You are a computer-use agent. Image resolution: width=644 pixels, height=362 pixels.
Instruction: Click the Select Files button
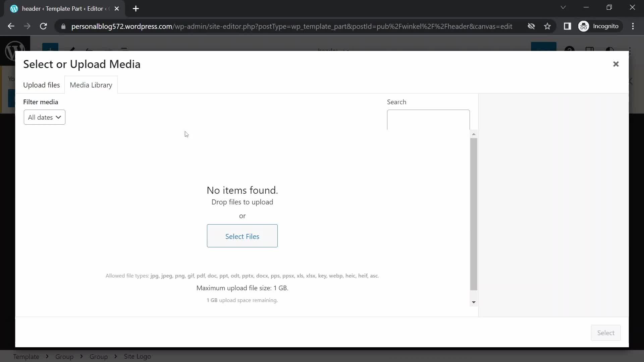pos(242,236)
